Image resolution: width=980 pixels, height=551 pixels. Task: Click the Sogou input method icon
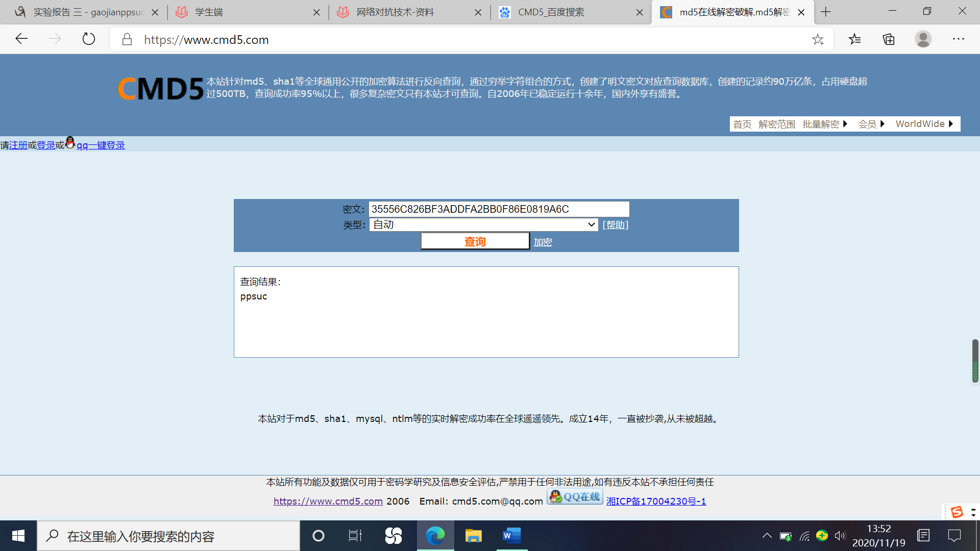point(957,512)
